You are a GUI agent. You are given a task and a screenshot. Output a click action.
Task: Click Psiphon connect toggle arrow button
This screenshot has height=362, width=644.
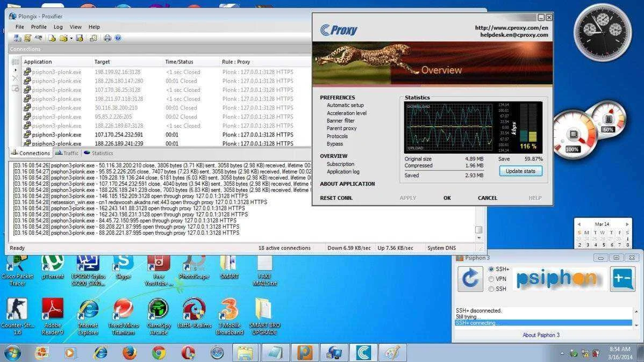470,279
